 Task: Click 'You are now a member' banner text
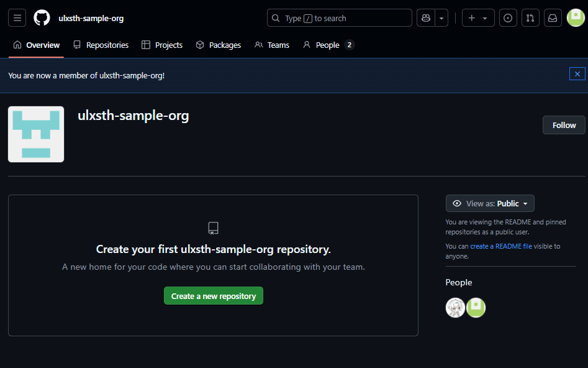[86, 75]
